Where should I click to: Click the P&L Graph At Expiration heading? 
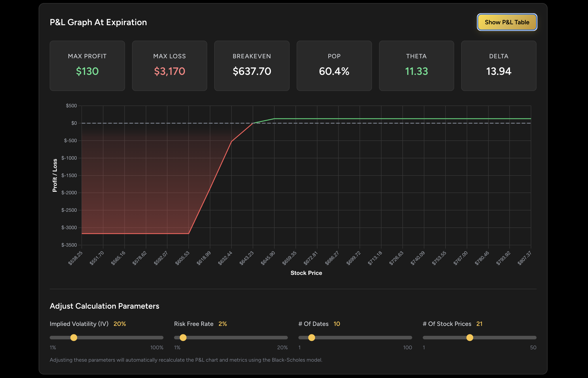tap(98, 22)
